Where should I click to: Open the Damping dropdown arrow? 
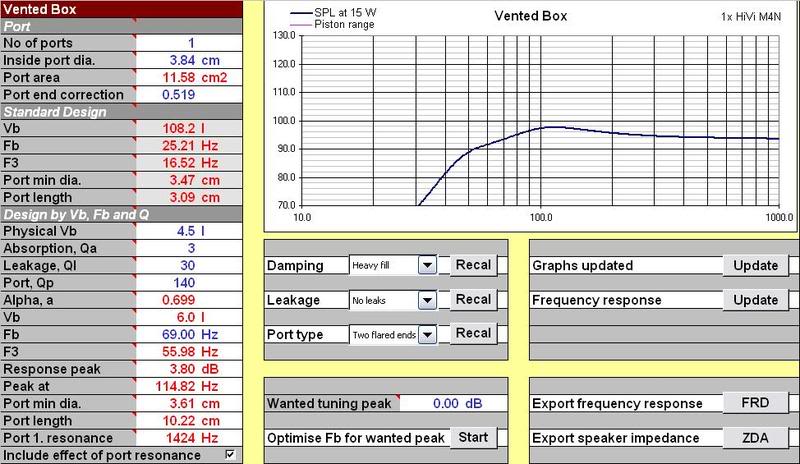[x=428, y=265]
